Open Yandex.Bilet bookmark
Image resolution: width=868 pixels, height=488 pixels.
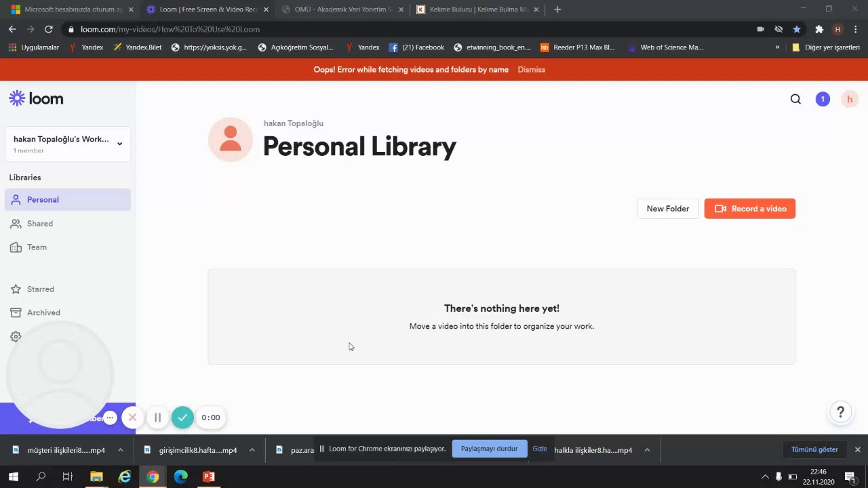click(138, 47)
